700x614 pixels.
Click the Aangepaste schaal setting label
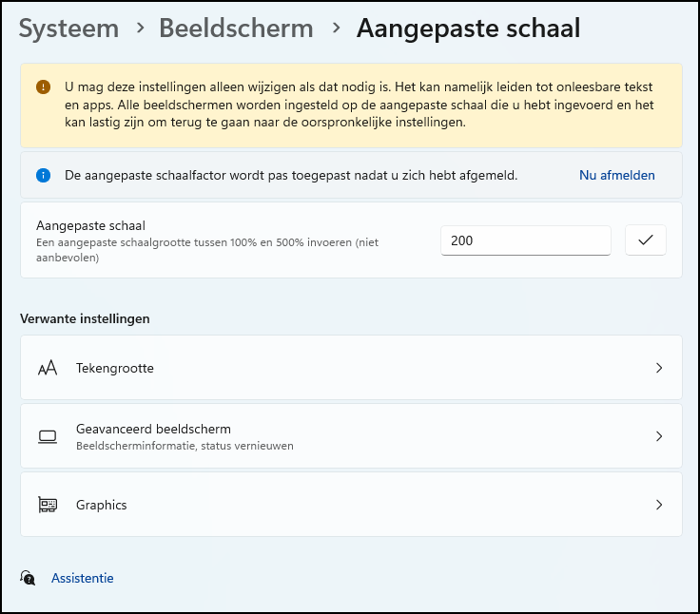click(90, 226)
